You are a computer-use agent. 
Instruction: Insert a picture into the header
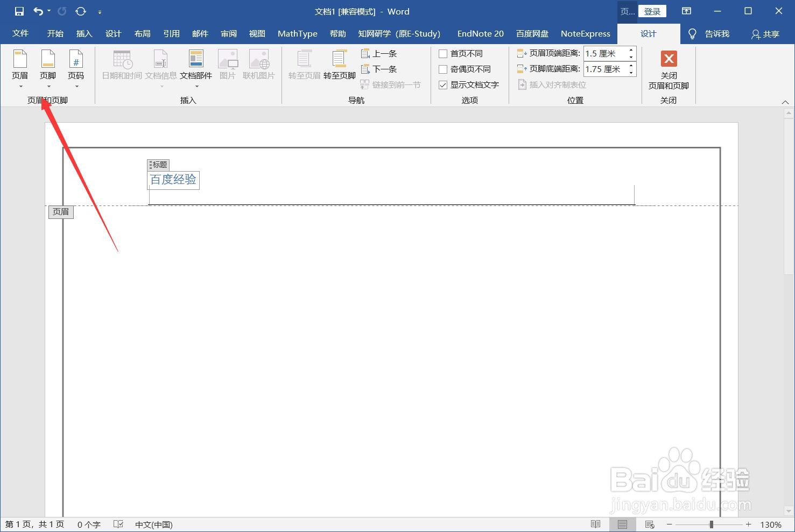(228, 66)
